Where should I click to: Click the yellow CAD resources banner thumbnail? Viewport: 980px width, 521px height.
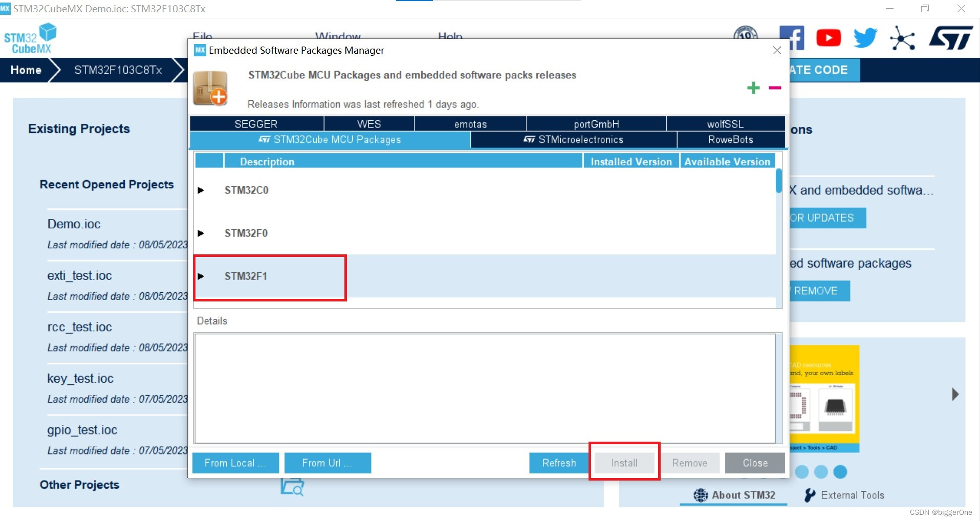[x=824, y=399]
